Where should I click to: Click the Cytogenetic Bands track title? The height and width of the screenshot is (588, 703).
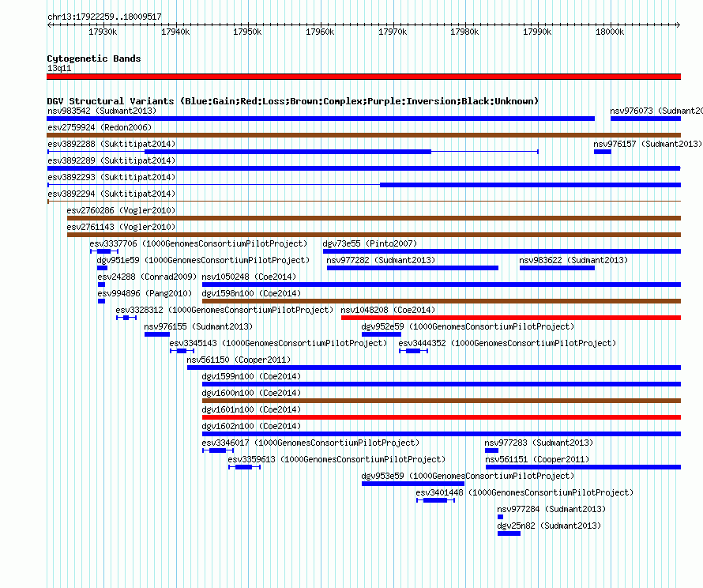94,58
